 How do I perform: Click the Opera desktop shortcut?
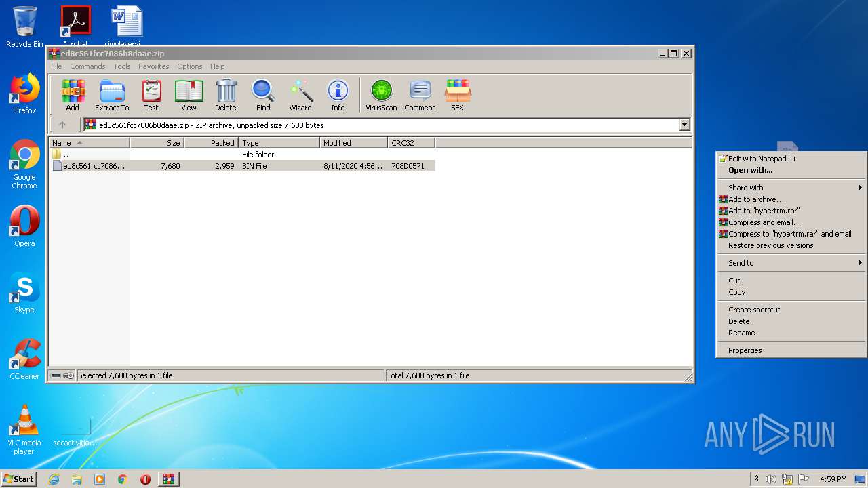coord(24,226)
